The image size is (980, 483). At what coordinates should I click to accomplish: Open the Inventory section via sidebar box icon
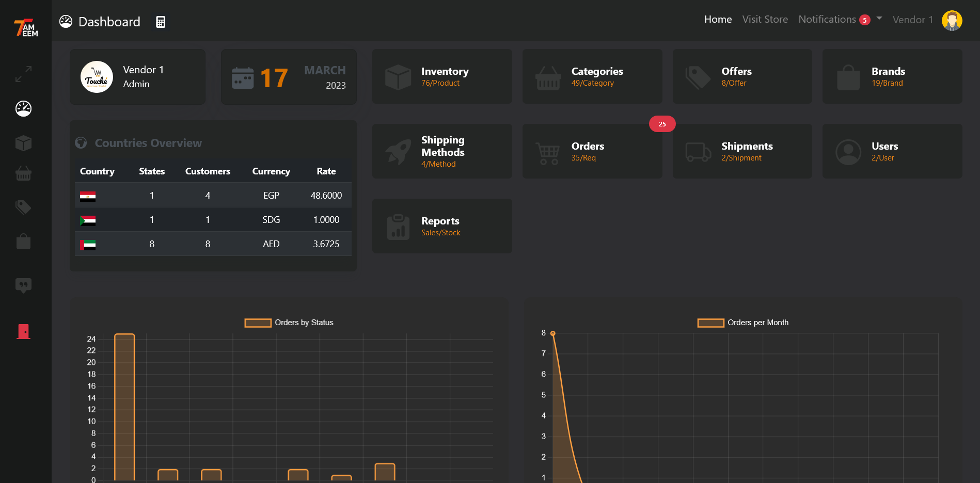[x=23, y=143]
